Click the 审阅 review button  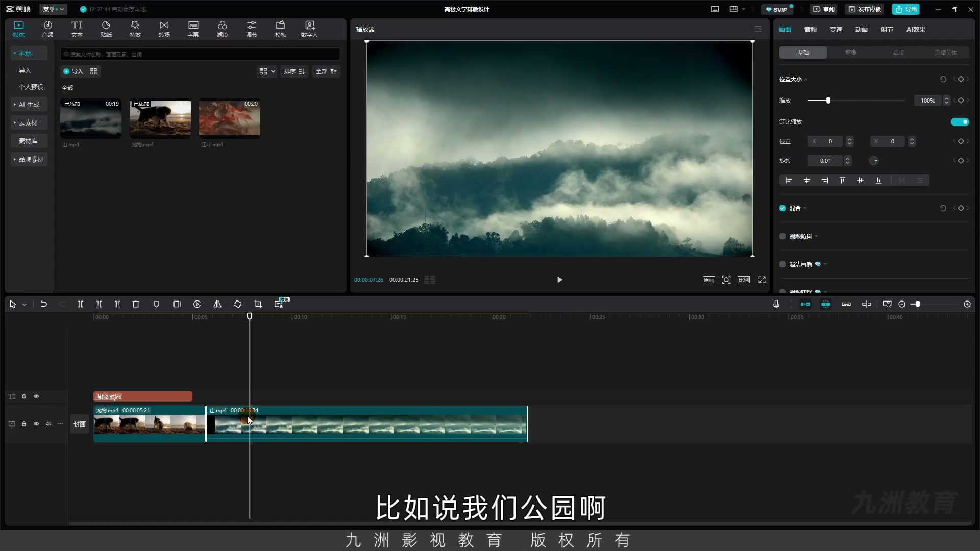point(824,9)
